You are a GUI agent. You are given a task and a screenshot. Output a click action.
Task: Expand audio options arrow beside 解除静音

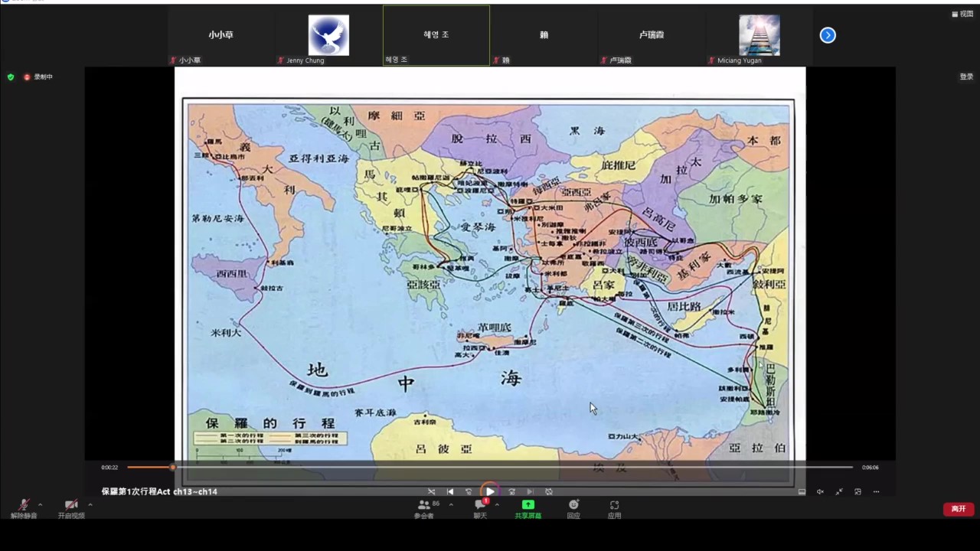coord(40,504)
